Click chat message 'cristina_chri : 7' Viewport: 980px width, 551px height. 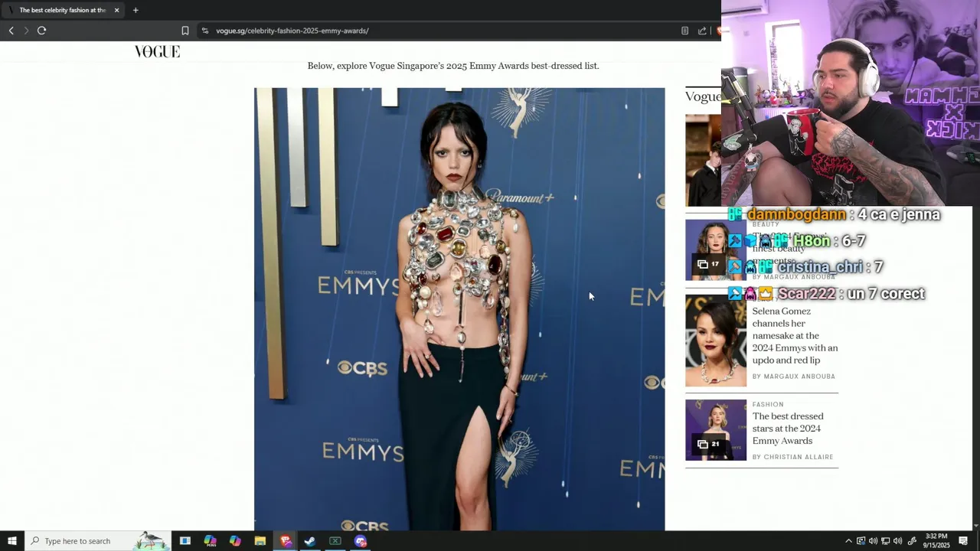click(x=805, y=267)
